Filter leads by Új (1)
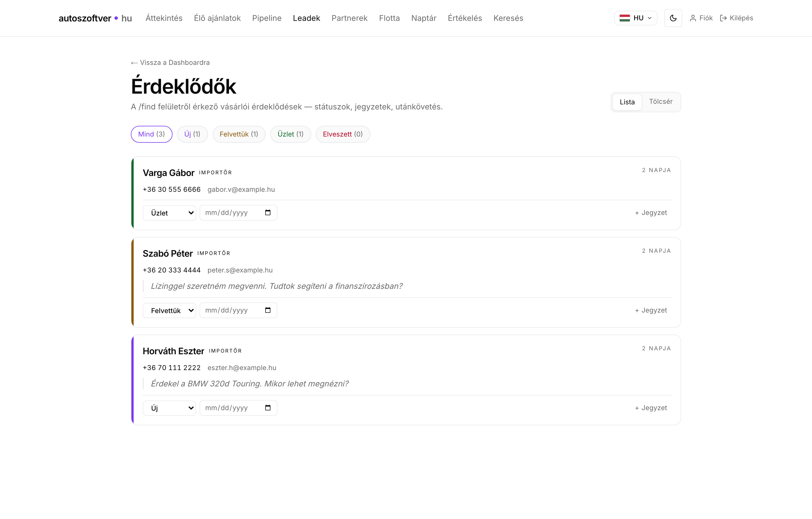812x519 pixels. point(192,134)
